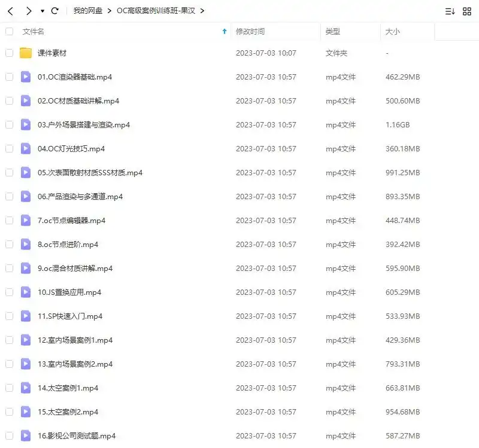Screen dimensions: 479x448
Task: Click the back navigation arrow
Action: pyautogui.click(x=10, y=10)
